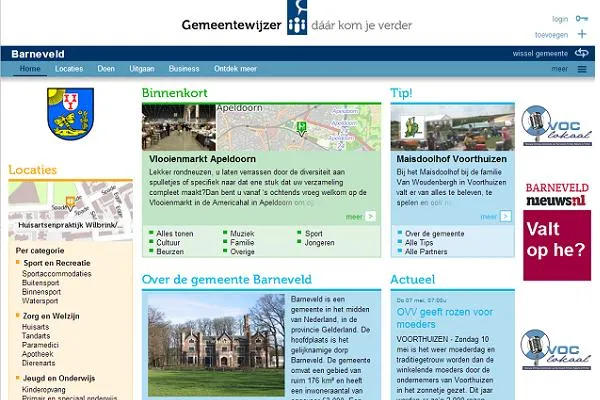The width and height of the screenshot is (600, 400).
Task: Click the Barneveld municipality title in header
Action: (x=38, y=54)
